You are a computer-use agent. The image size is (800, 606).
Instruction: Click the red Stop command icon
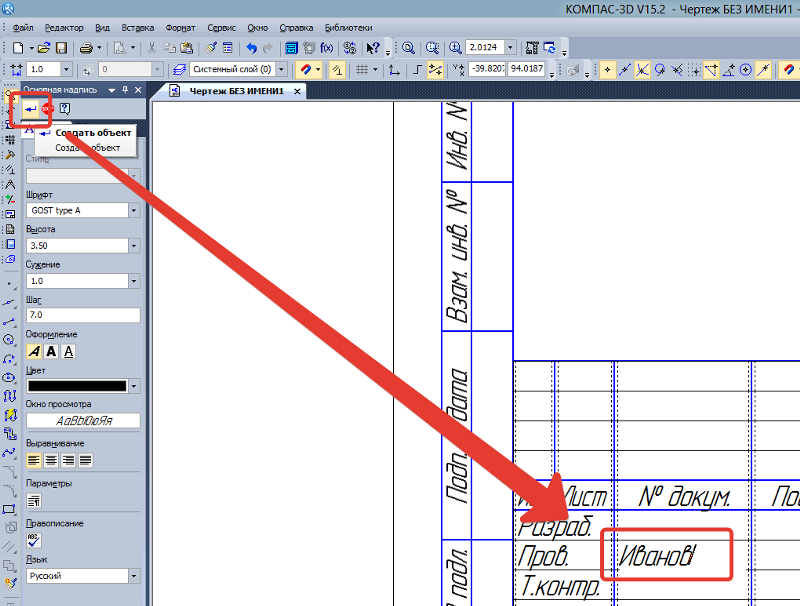click(x=48, y=108)
